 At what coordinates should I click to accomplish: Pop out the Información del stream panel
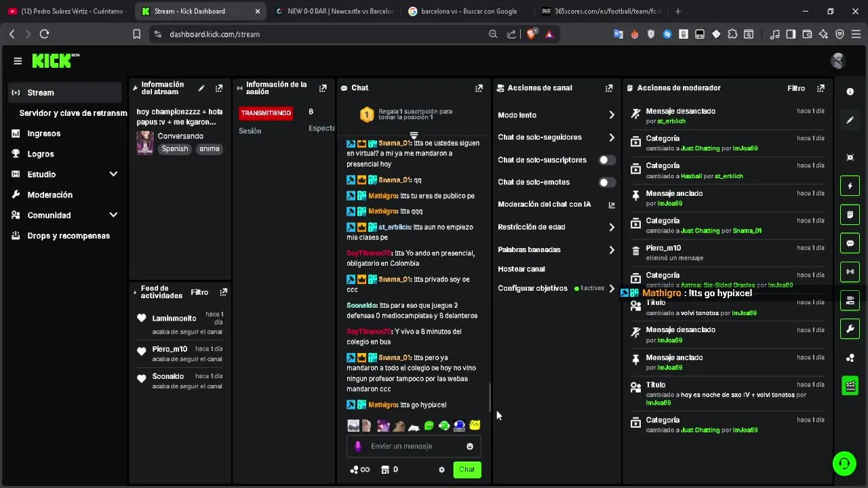pos(219,88)
